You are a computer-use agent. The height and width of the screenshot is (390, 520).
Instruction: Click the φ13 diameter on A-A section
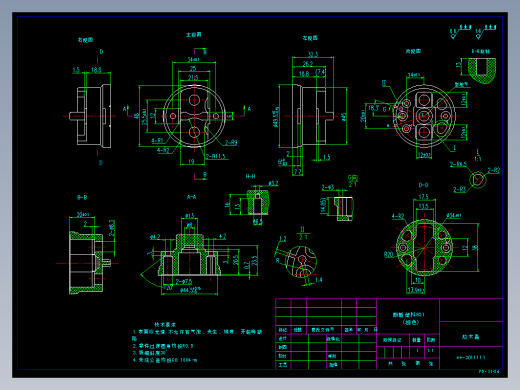pyautogui.click(x=189, y=216)
